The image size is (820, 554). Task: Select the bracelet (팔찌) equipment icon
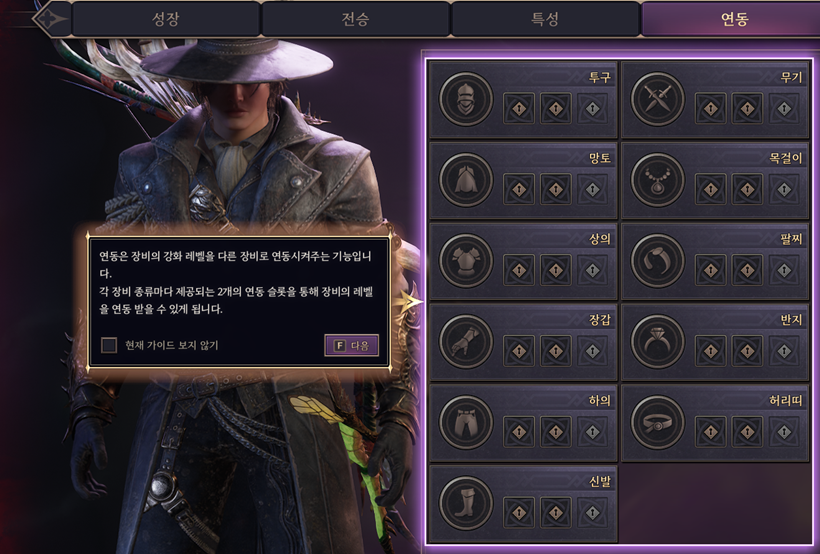[x=657, y=261]
